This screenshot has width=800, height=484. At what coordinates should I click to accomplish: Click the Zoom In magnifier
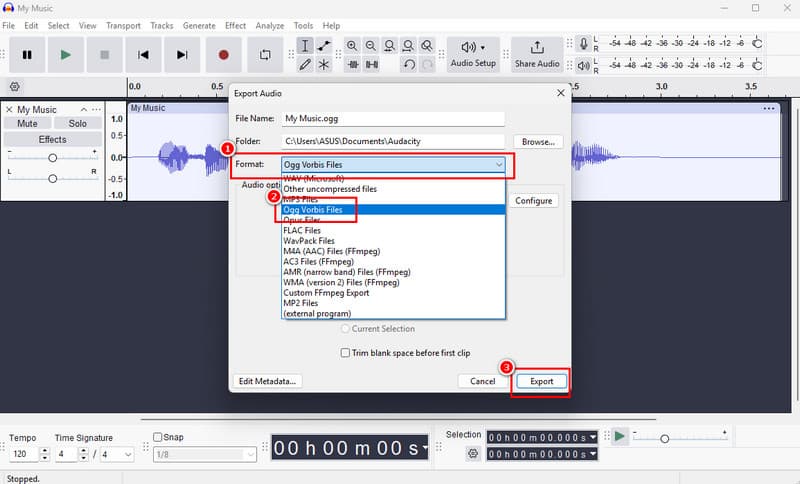352,46
